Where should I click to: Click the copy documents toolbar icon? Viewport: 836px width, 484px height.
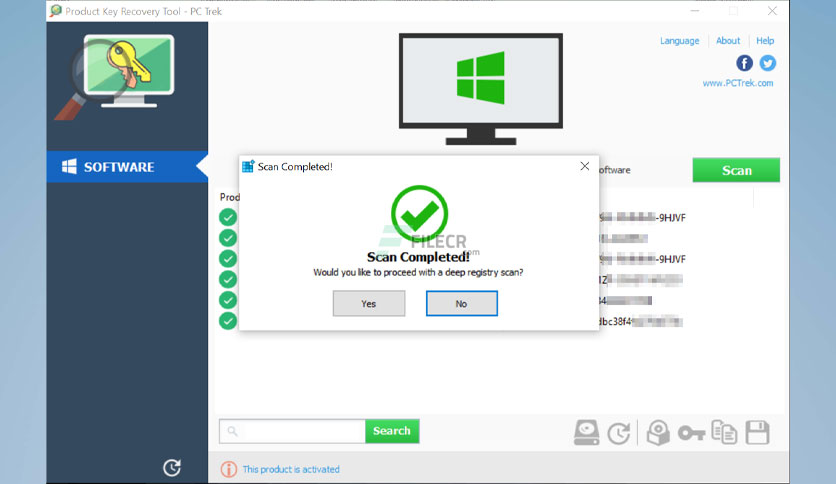coord(724,432)
